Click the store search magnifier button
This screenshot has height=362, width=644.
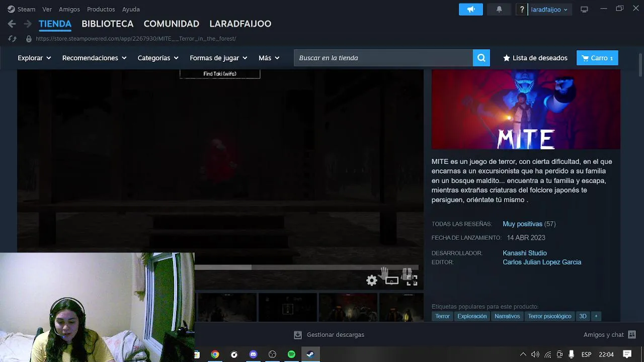pyautogui.click(x=481, y=58)
